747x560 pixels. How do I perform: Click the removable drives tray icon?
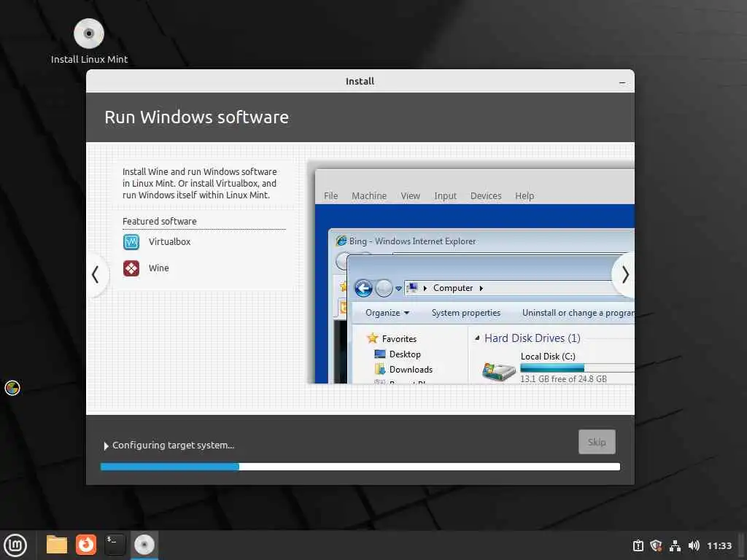click(x=638, y=545)
